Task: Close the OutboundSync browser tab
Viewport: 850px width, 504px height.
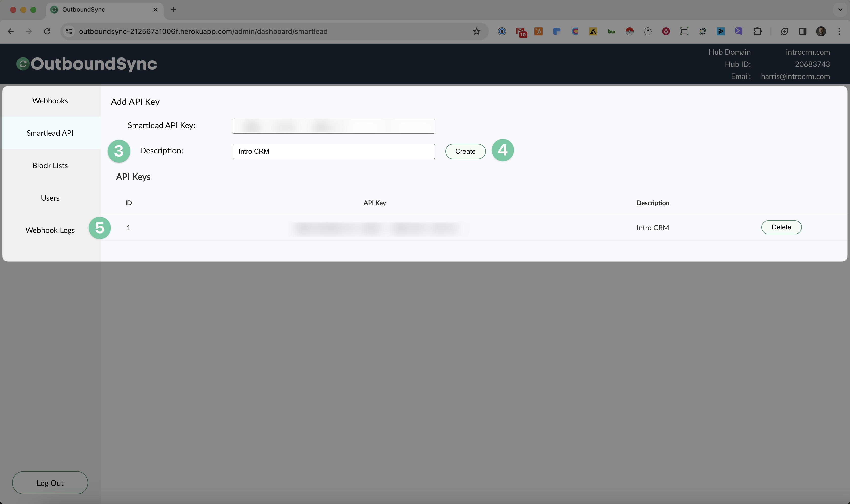Action: (156, 10)
